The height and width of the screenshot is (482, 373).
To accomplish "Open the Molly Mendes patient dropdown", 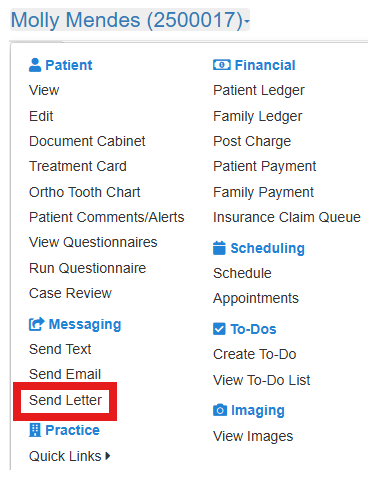I will (x=130, y=20).
